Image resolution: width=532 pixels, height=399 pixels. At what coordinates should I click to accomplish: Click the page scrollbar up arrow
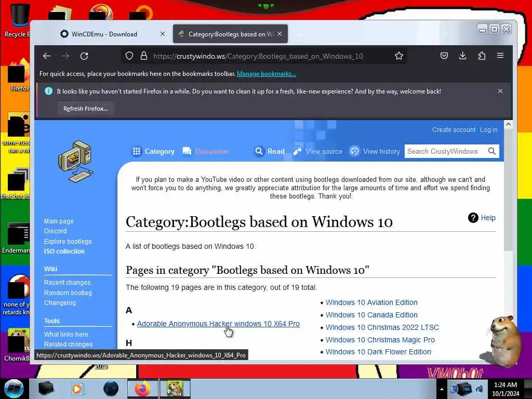[x=508, y=125]
